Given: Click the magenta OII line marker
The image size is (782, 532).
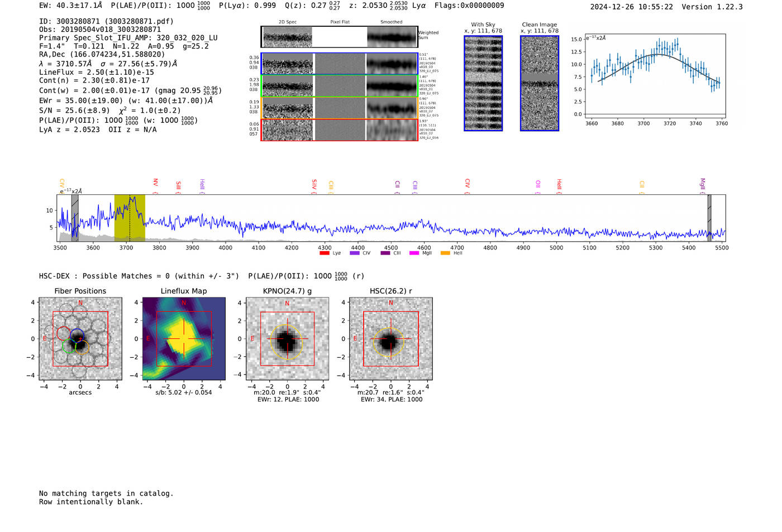Looking at the screenshot, I should pyautogui.click(x=538, y=186).
